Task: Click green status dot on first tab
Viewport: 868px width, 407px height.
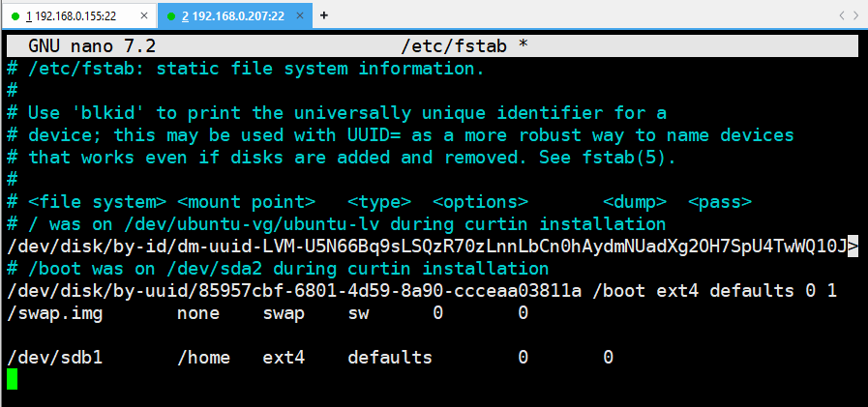Action: [x=15, y=16]
